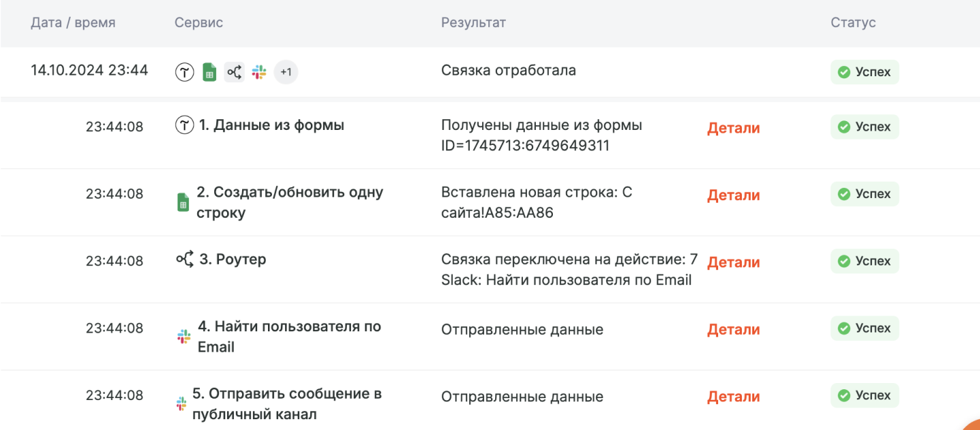Click the result 'Получены данные из формы ID=1745713:6749649311'
The image size is (980, 430).
pos(542,135)
